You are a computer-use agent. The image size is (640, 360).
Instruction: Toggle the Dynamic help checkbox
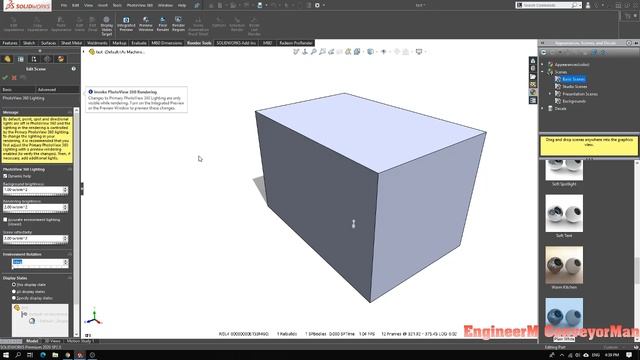[5, 176]
